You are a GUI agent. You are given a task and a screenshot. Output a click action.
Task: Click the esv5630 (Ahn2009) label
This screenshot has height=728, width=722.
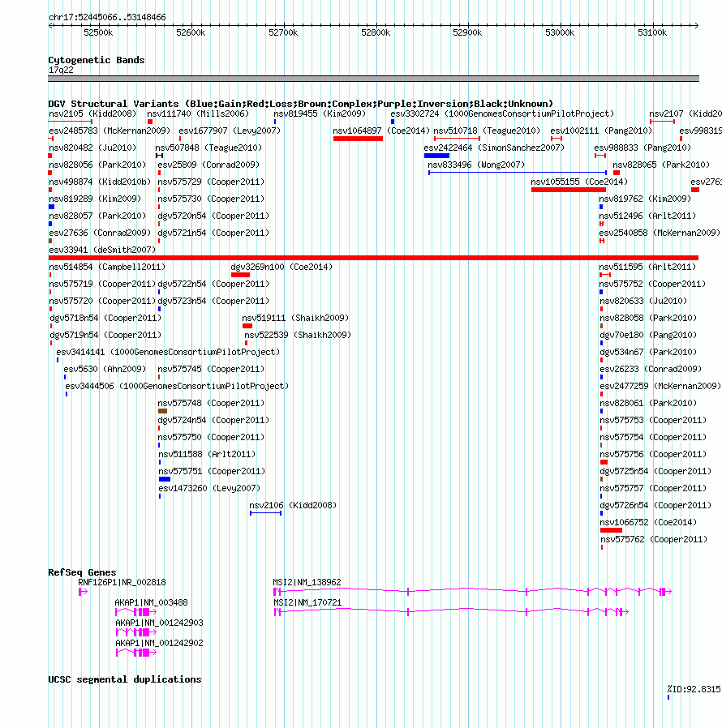[105, 369]
